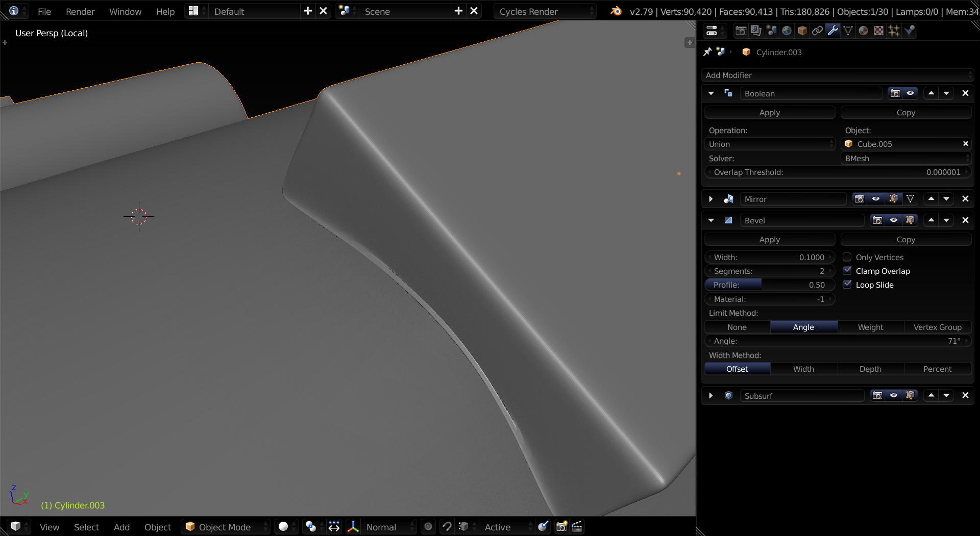980x536 pixels.
Task: Open the Solver BMesh dropdown
Action: tap(906, 159)
